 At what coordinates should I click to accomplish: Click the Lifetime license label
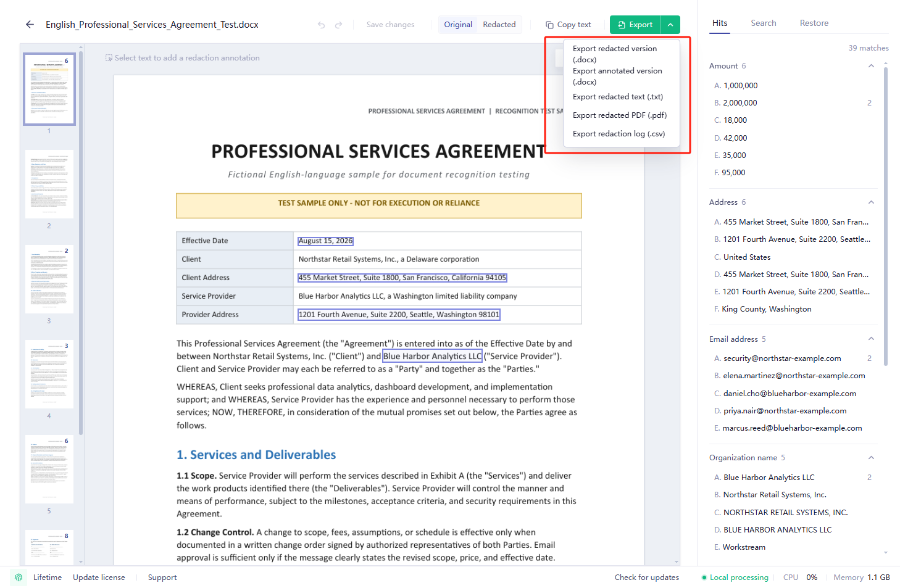[x=48, y=578]
